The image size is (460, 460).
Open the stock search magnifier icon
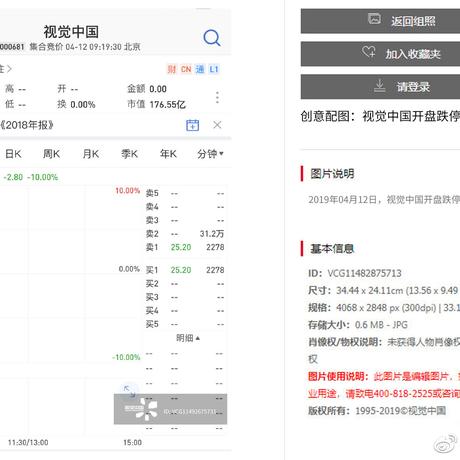pyautogui.click(x=212, y=38)
